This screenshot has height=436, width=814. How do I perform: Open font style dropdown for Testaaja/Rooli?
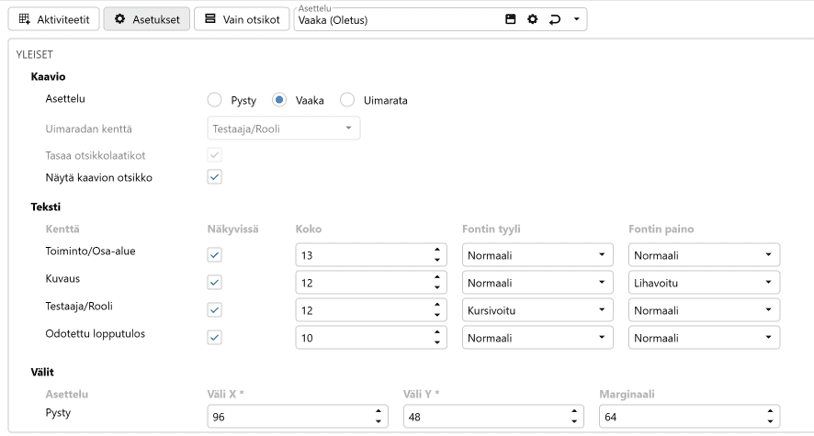tap(537, 311)
